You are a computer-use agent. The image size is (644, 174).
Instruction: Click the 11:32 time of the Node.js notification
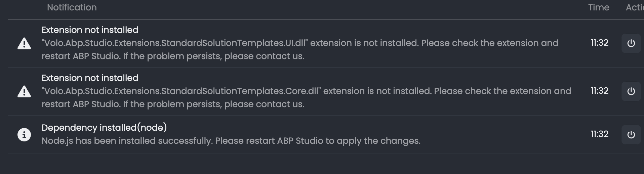[600, 134]
